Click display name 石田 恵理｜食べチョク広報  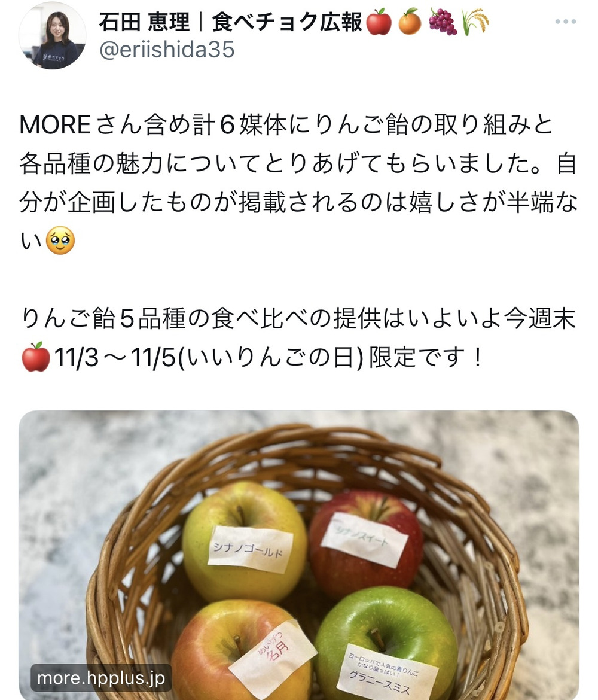(231, 22)
